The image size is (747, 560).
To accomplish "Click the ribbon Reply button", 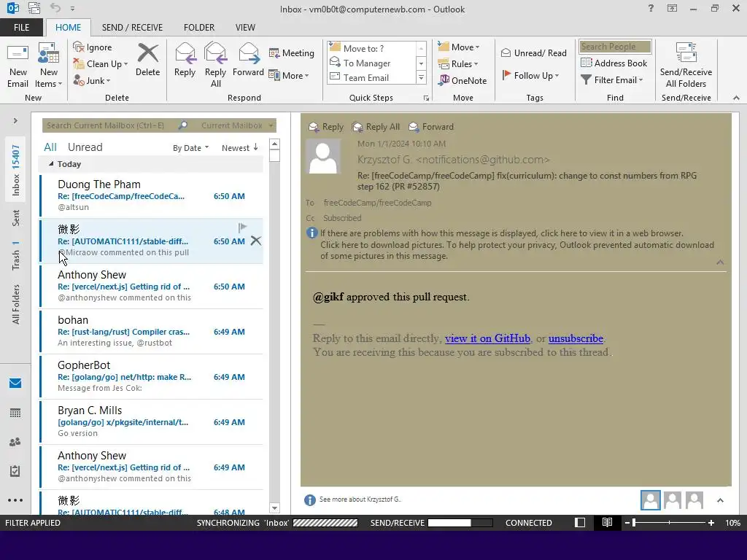I will [185, 60].
